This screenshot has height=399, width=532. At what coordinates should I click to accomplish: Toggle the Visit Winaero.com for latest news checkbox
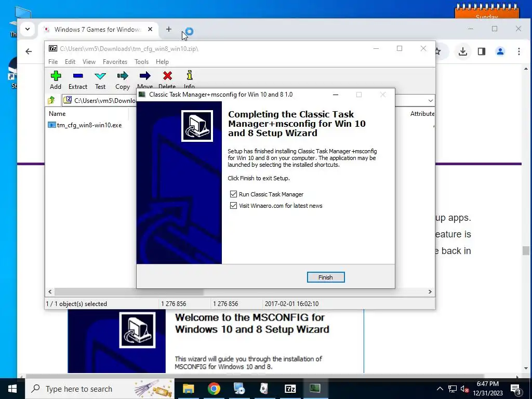click(233, 206)
